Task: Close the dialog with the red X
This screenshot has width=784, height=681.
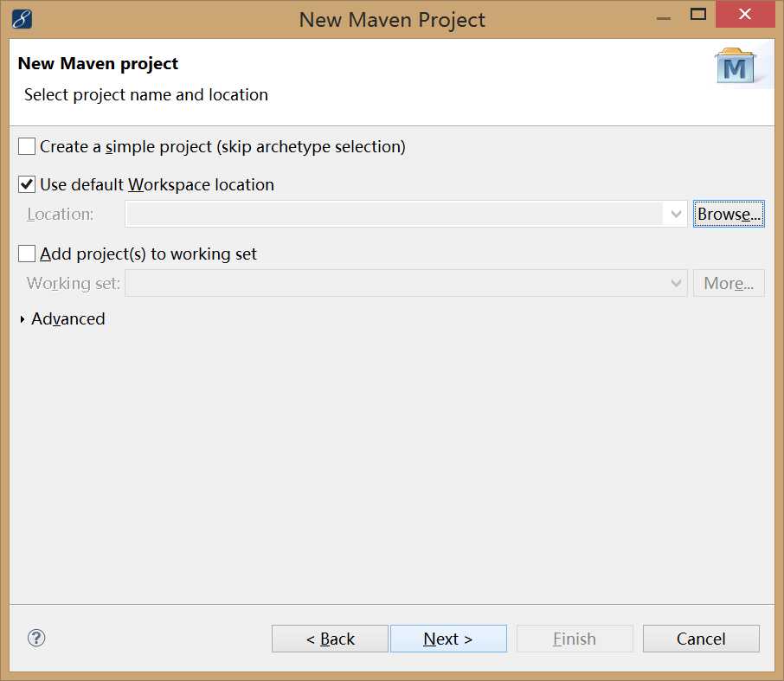Action: tap(745, 14)
